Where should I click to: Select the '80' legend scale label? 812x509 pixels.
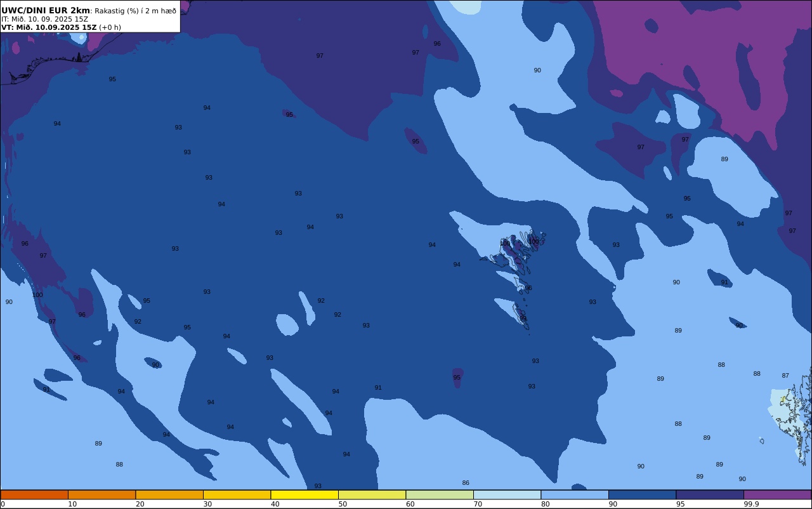click(x=545, y=504)
